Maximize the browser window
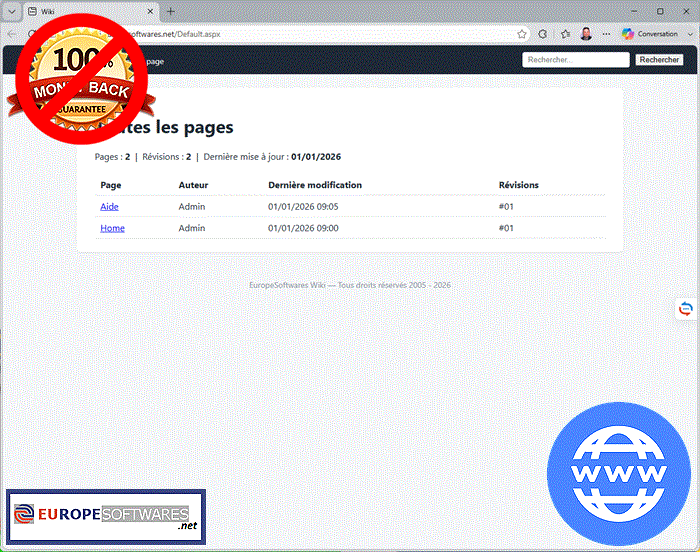This screenshot has height=552, width=700. tap(660, 12)
